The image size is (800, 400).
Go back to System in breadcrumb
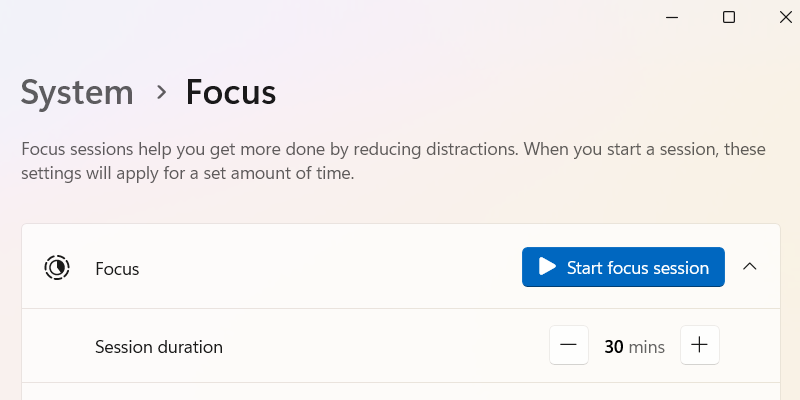coord(77,92)
